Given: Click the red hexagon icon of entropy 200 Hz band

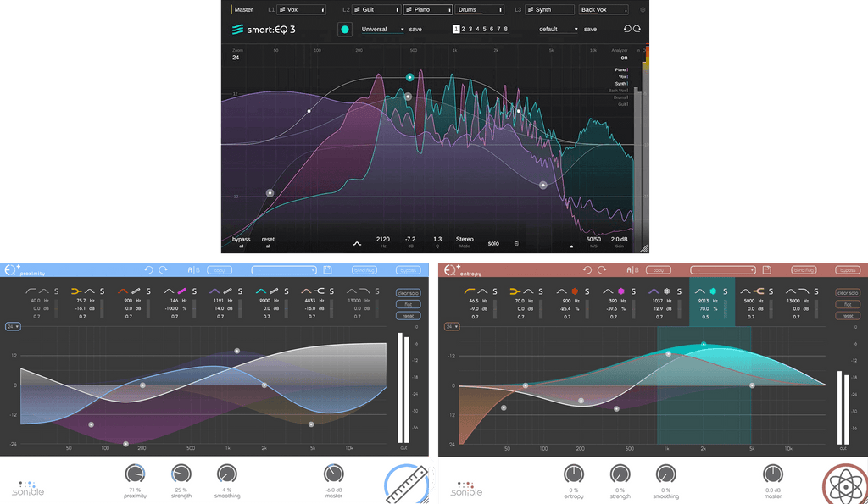Looking at the screenshot, I should click(575, 291).
